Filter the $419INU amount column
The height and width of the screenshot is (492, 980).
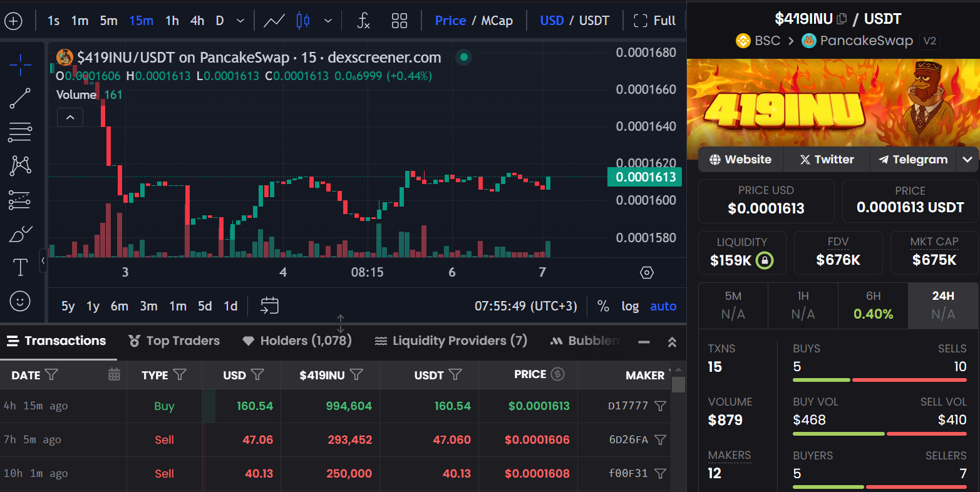356,374
